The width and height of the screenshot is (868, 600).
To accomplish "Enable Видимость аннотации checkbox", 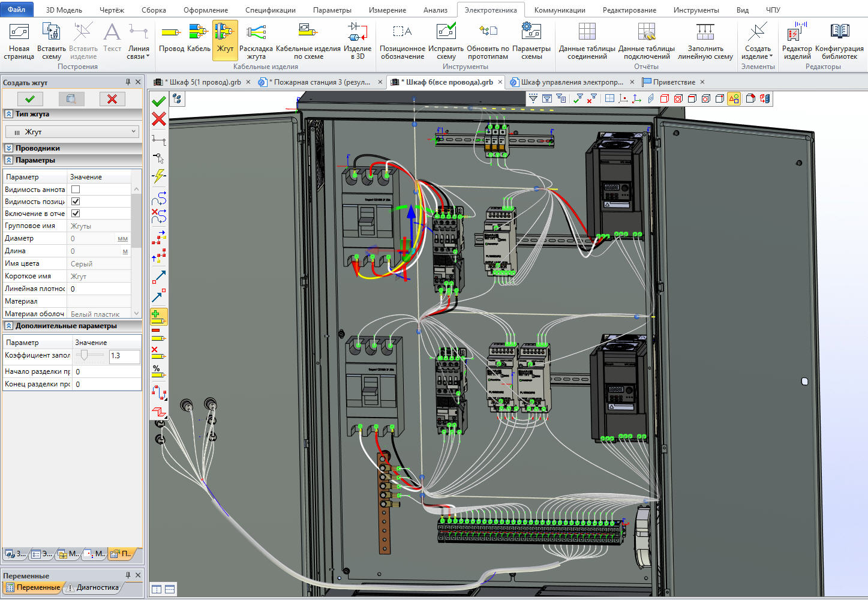I will pyautogui.click(x=76, y=190).
